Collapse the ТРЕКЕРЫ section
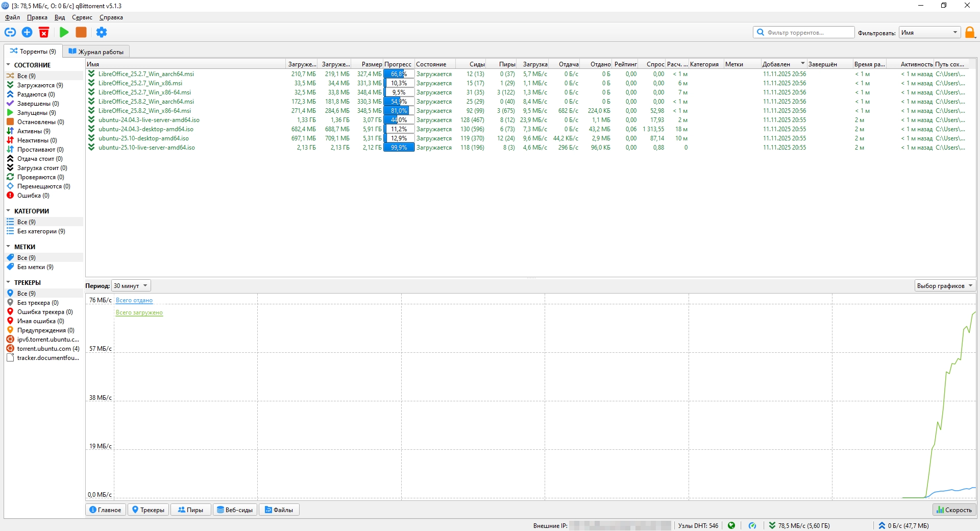Screen dimensions: 980x531 pos(8,282)
